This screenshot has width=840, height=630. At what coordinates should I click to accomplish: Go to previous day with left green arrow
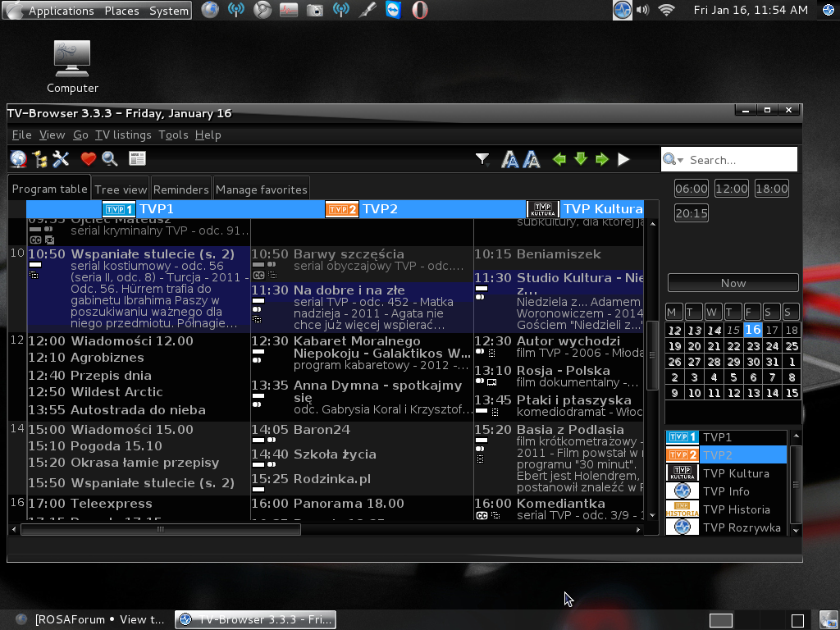(x=559, y=159)
